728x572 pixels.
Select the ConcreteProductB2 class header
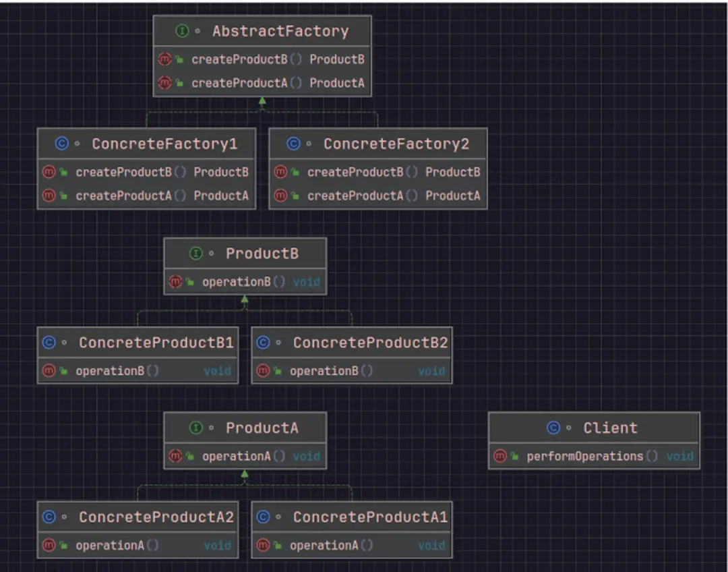369,343
